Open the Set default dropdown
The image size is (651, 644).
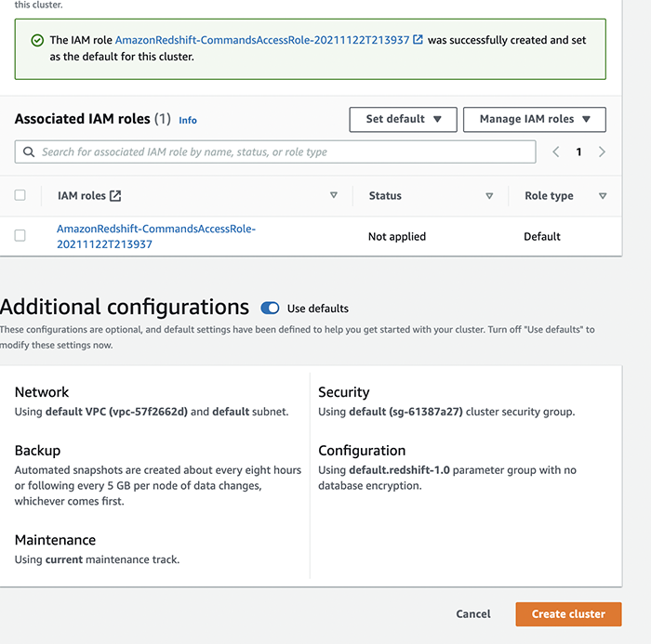(x=403, y=119)
